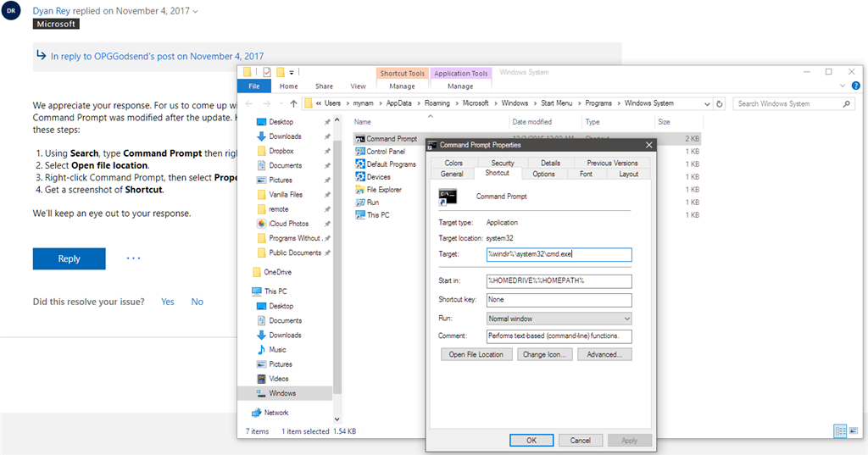The image size is (868, 455).
Task: Click the search magnifier in Explorer search box
Action: tap(847, 103)
